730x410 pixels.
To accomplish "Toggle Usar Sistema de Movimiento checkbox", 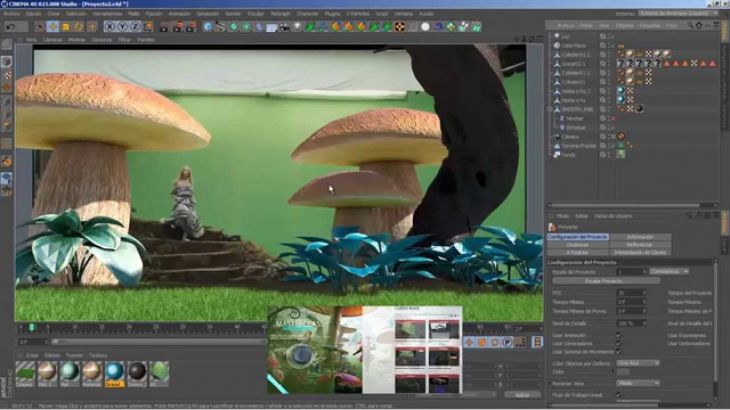I will pyautogui.click(x=619, y=352).
